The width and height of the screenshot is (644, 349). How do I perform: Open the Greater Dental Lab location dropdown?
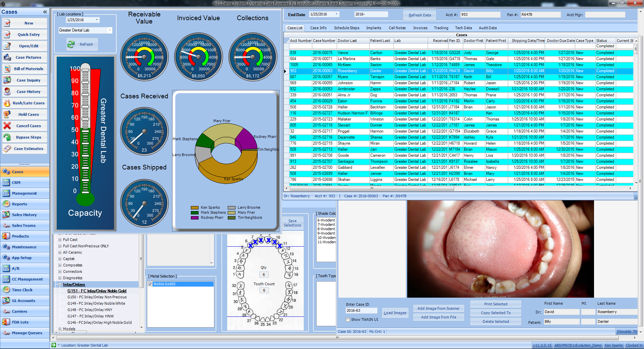(110, 30)
